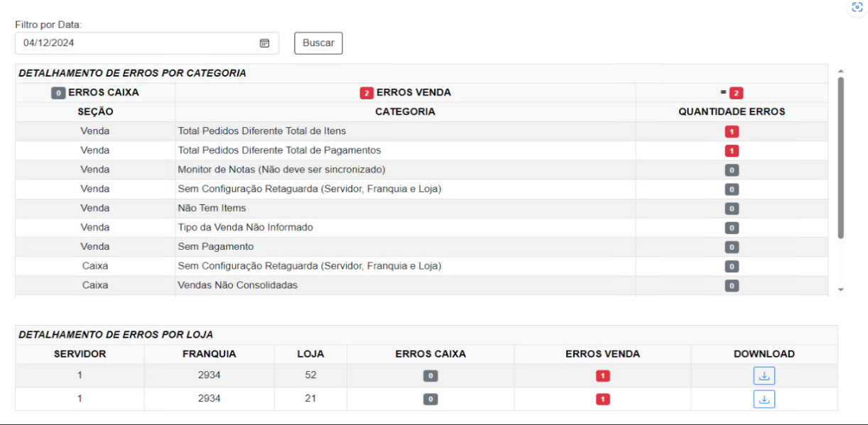
Task: Download errors for loja 21
Action: tap(764, 399)
